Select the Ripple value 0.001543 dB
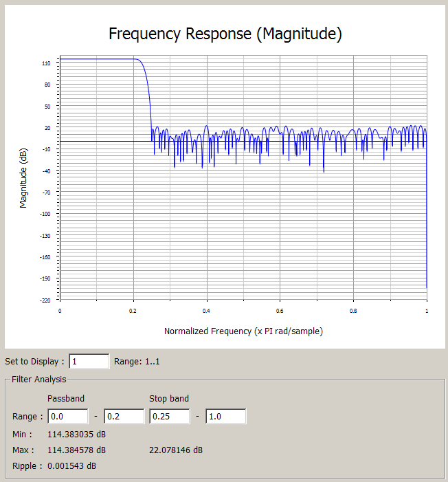This screenshot has width=448, height=482. 71,466
